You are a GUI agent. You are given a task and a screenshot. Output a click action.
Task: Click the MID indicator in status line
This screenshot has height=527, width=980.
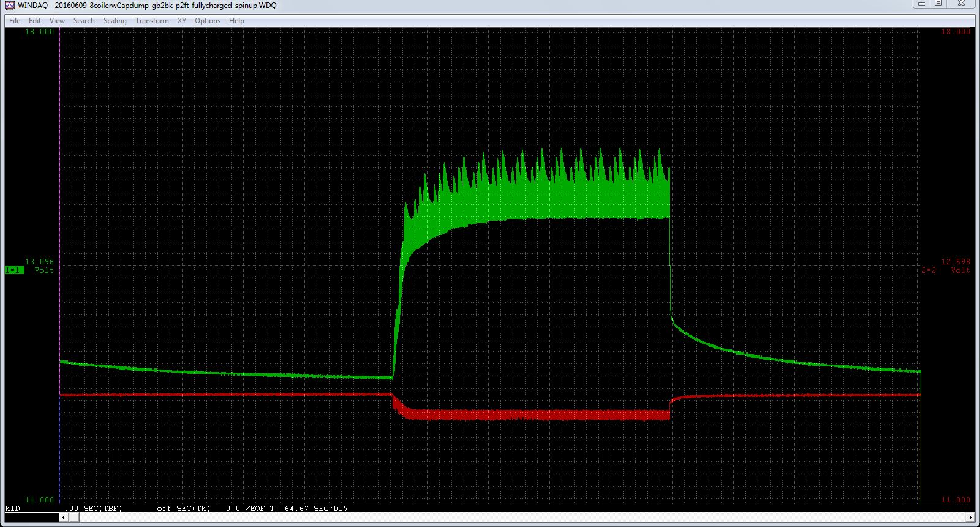pyautogui.click(x=13, y=509)
